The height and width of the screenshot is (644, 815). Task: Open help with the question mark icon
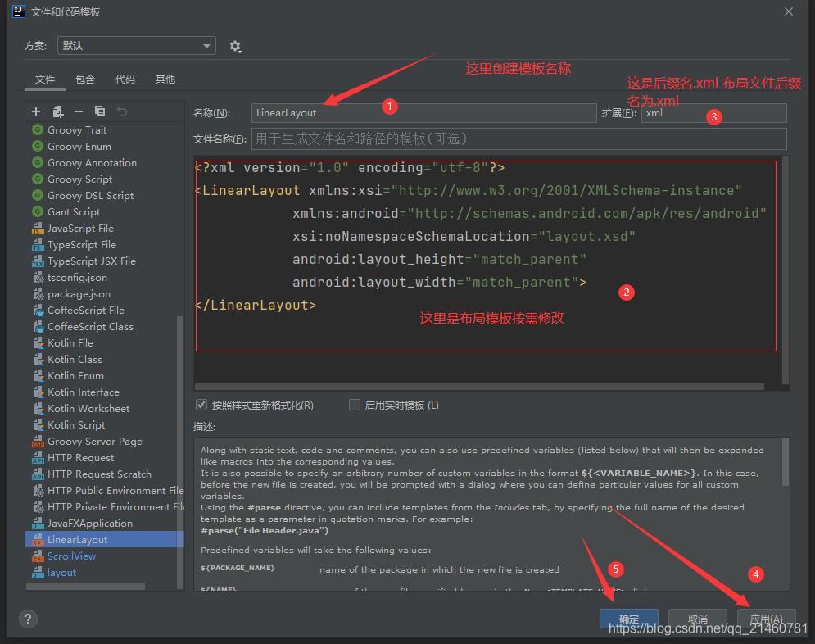pos(28,619)
